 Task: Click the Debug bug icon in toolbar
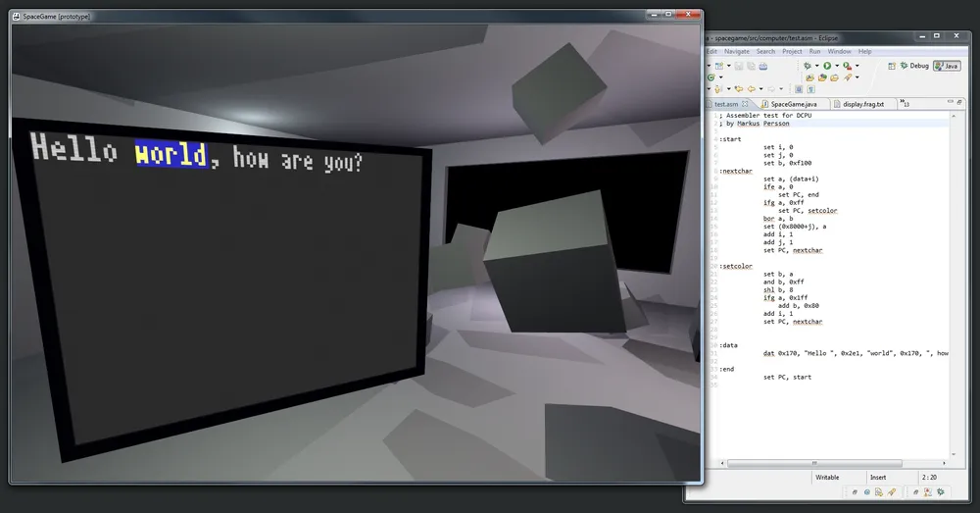coord(808,66)
